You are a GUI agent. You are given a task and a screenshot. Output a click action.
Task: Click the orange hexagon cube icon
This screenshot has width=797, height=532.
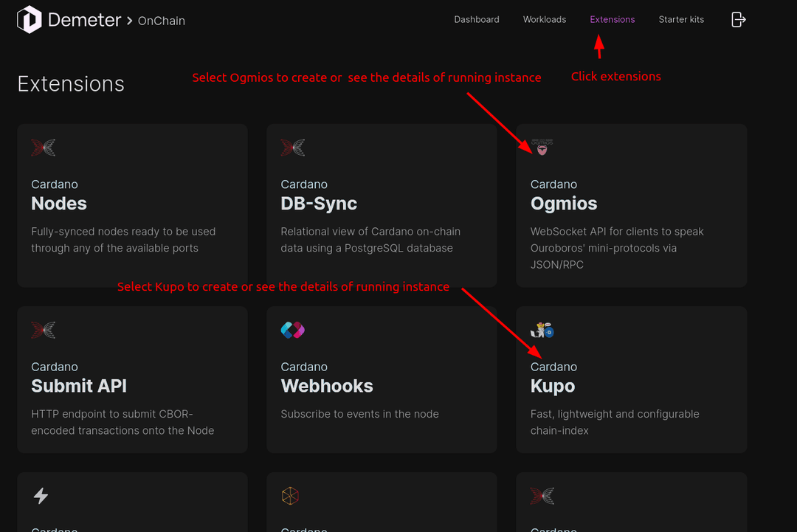tap(290, 496)
